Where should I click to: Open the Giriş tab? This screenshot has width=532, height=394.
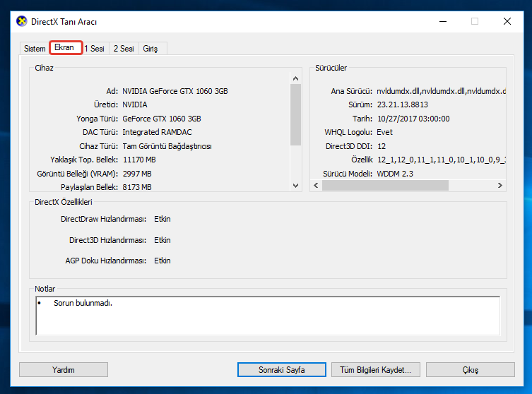(150, 49)
